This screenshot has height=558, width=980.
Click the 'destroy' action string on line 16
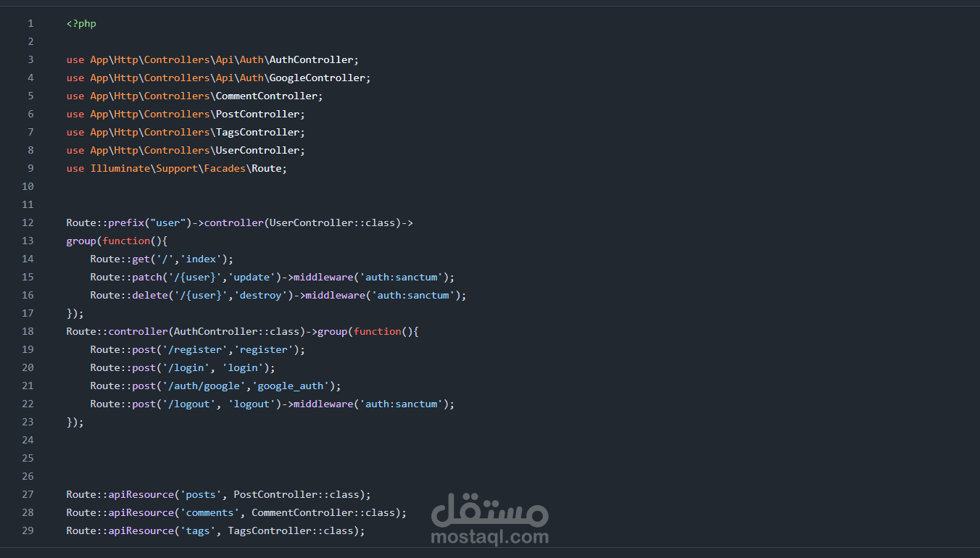[x=261, y=295]
